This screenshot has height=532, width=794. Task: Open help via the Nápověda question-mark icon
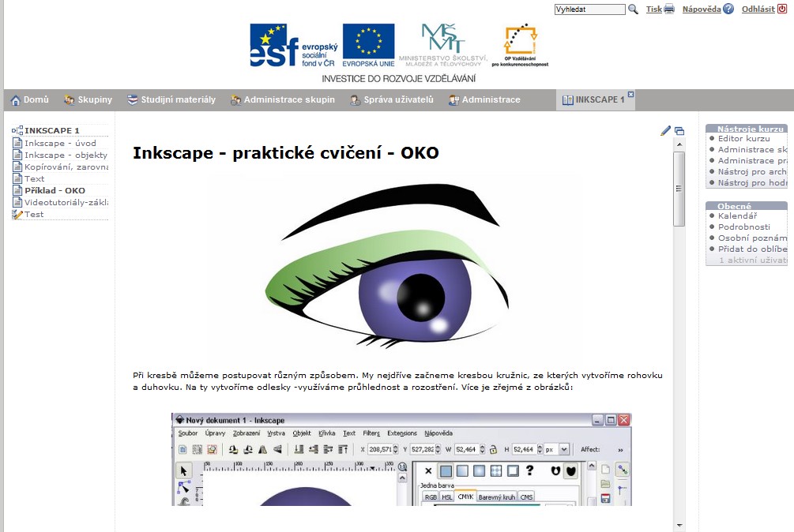728,9
